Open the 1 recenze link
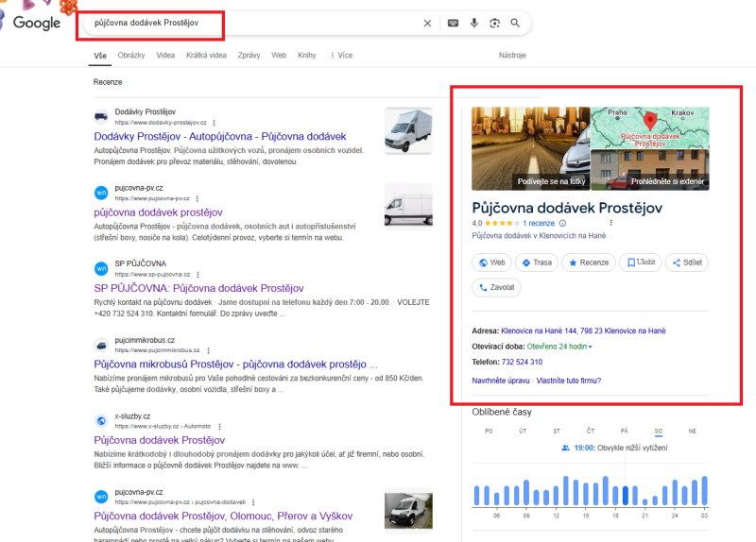 pos(539,223)
